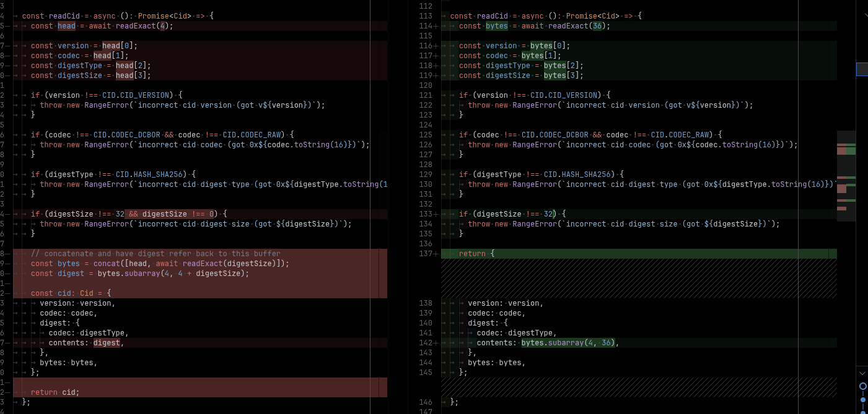The height and width of the screenshot is (414, 868).
Task: Click the minus marker beside removed 'const cid: Cid' line
Action: click(7, 293)
